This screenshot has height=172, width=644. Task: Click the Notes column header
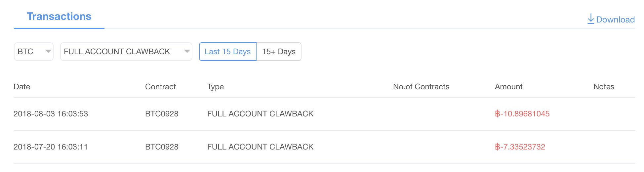pyautogui.click(x=604, y=87)
